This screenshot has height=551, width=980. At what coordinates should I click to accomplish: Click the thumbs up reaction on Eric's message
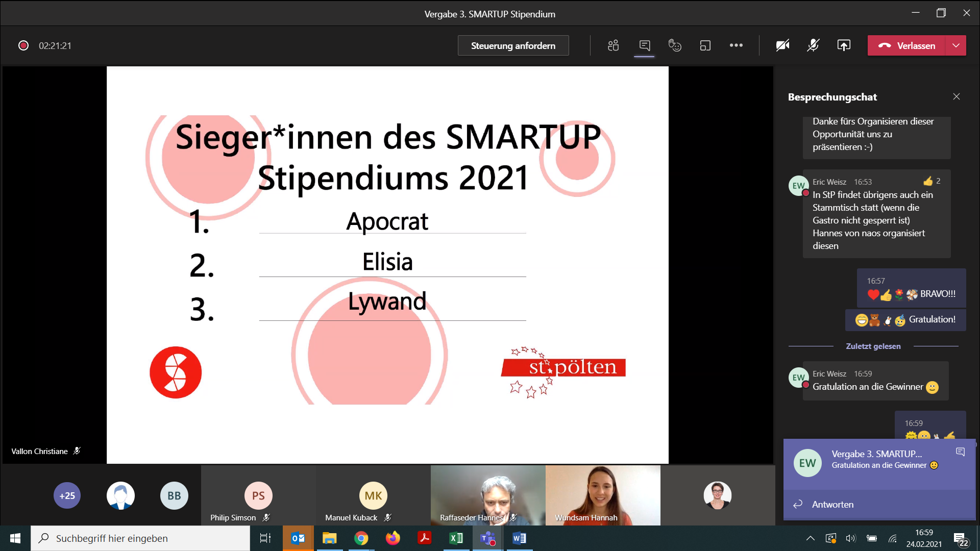pos(928,181)
